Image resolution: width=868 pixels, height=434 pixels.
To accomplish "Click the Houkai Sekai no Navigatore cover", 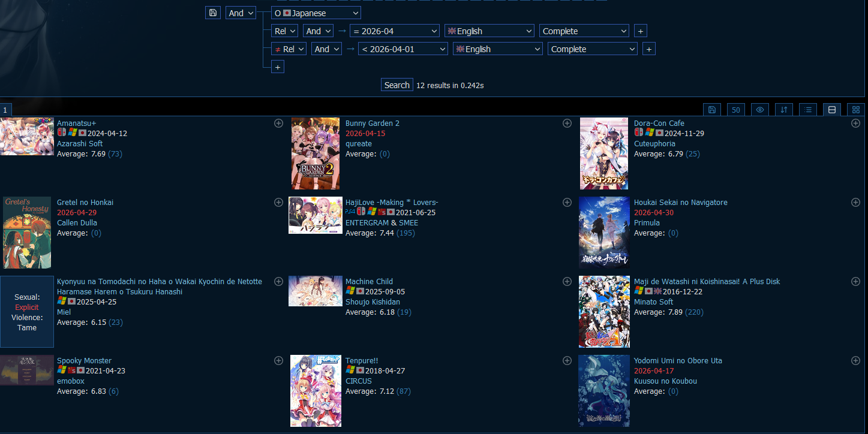I will pyautogui.click(x=604, y=233).
